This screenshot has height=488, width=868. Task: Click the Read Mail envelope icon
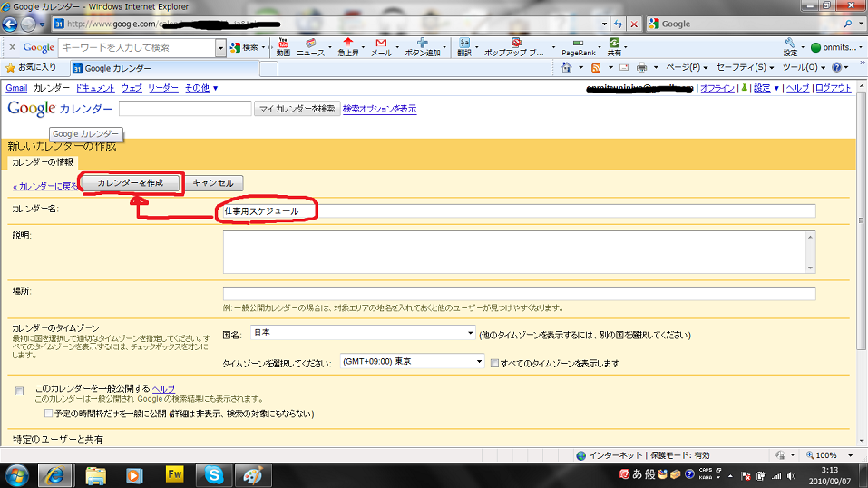click(x=624, y=68)
